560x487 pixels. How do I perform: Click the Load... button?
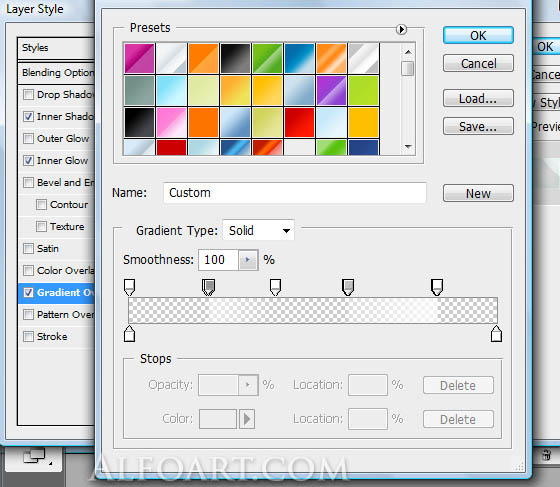point(478,99)
